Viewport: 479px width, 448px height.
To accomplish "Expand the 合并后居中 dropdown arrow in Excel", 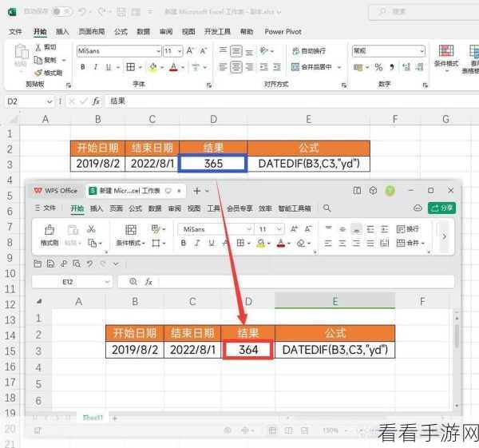I will coord(339,67).
